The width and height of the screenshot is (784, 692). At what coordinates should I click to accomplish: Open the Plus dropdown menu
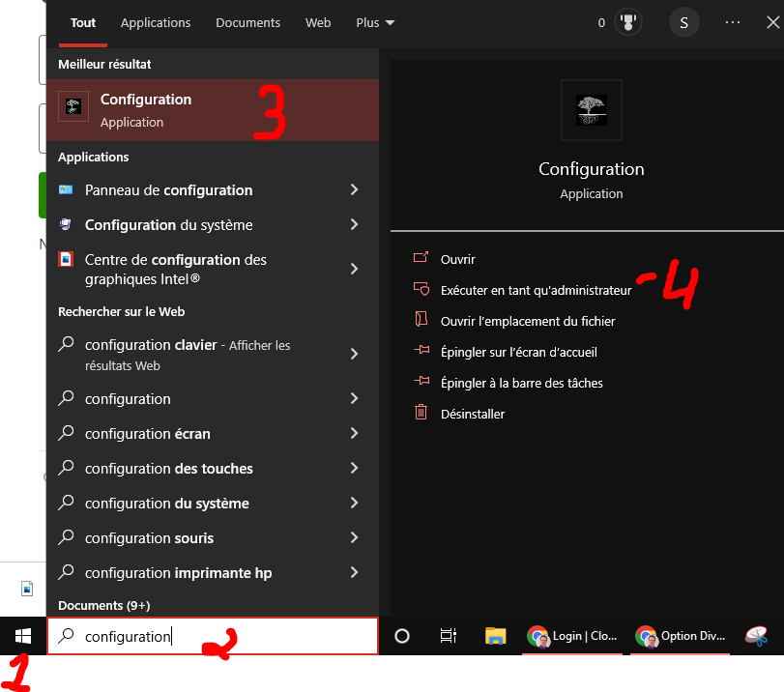click(x=375, y=23)
